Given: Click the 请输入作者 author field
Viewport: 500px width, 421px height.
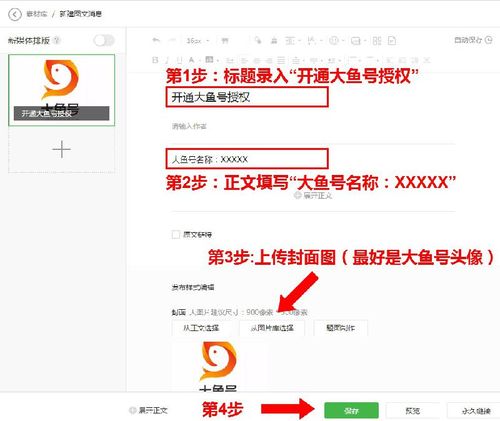Looking at the screenshot, I should point(189,126).
